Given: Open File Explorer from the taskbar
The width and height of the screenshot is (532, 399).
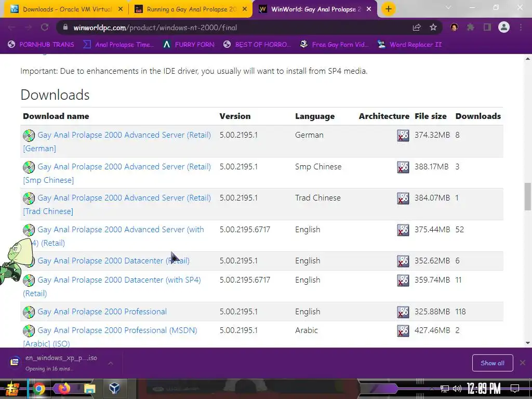Looking at the screenshot, I should pos(89,389).
